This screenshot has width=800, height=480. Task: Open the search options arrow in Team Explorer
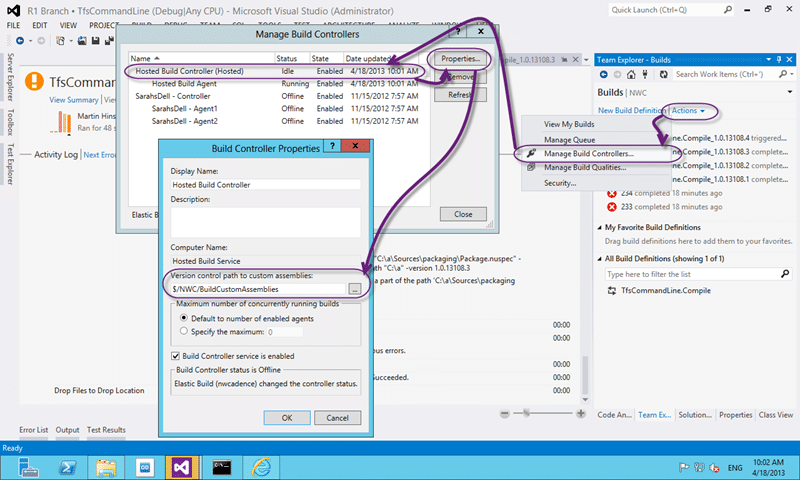(x=792, y=74)
